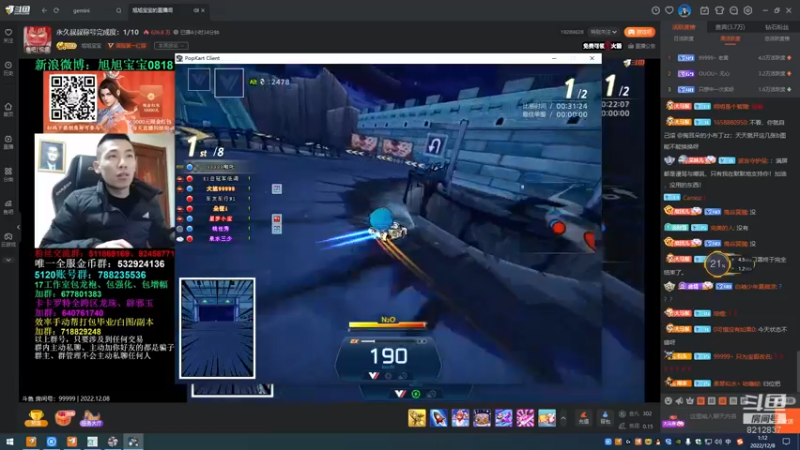Open the emoji picker in the chat toolbar

(668, 401)
